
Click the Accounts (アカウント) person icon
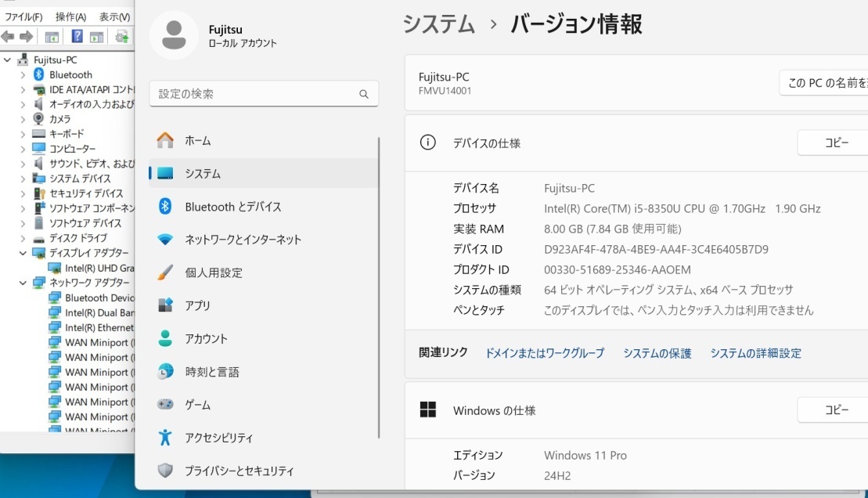(165, 338)
